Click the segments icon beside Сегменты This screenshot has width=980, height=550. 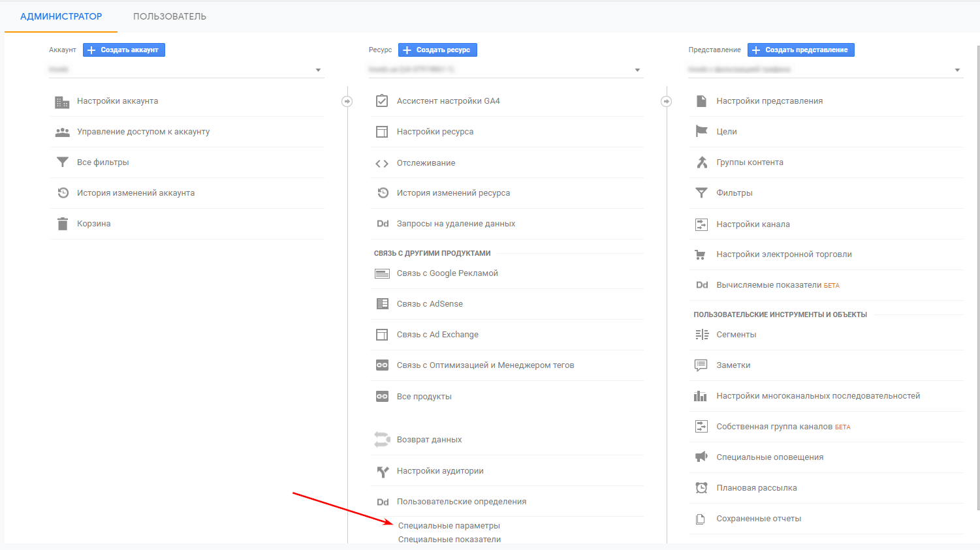[x=702, y=335]
